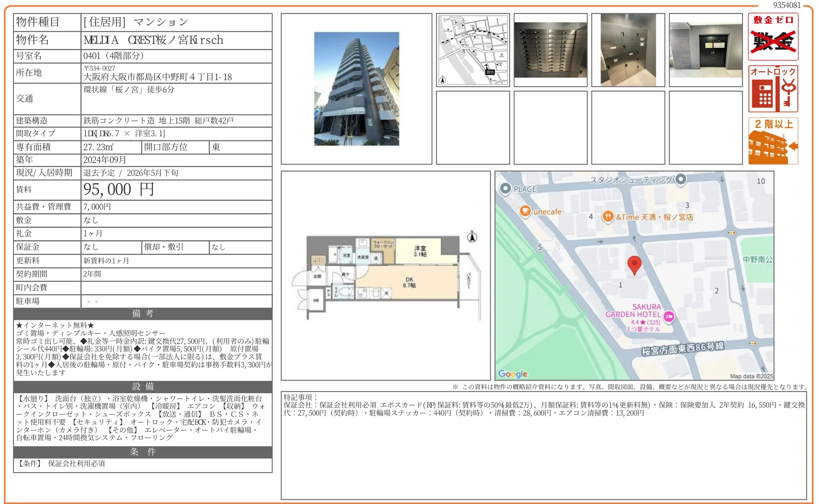Click the red location pin on map

tap(634, 264)
